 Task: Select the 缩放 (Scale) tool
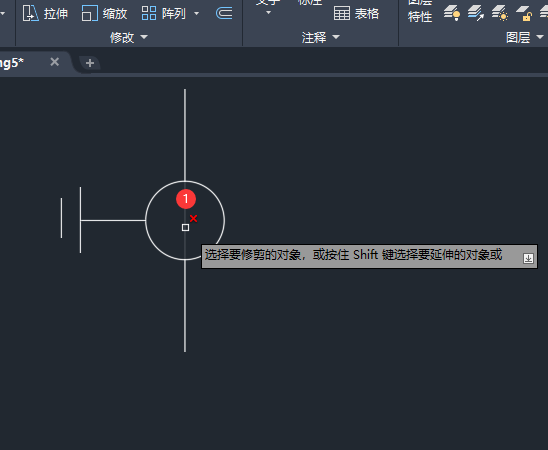pyautogui.click(x=104, y=14)
